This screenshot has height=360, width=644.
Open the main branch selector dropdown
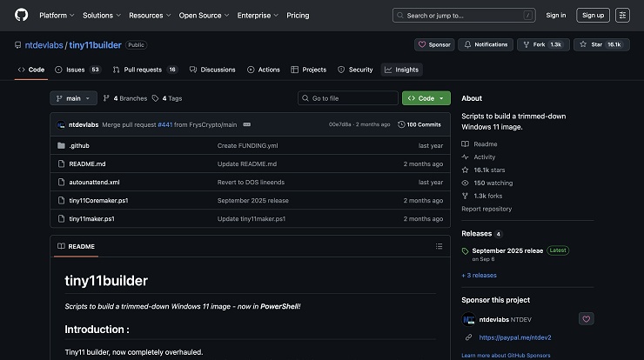(73, 98)
